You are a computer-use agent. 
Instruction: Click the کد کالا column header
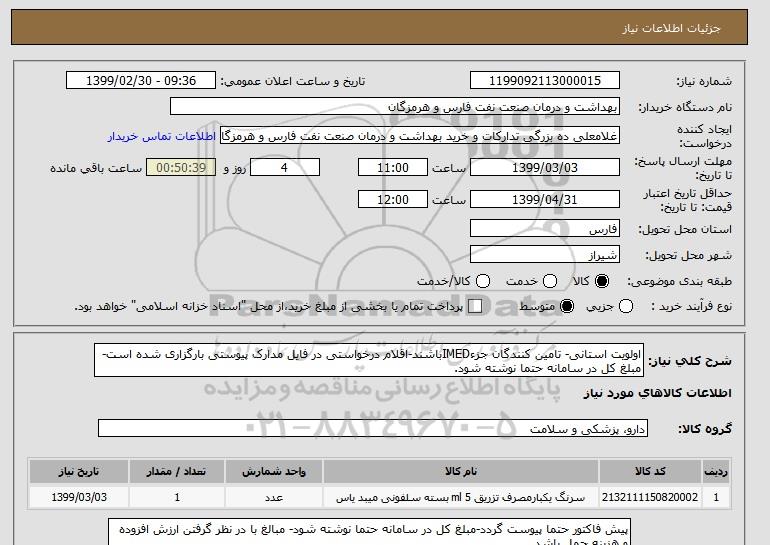[650, 472]
